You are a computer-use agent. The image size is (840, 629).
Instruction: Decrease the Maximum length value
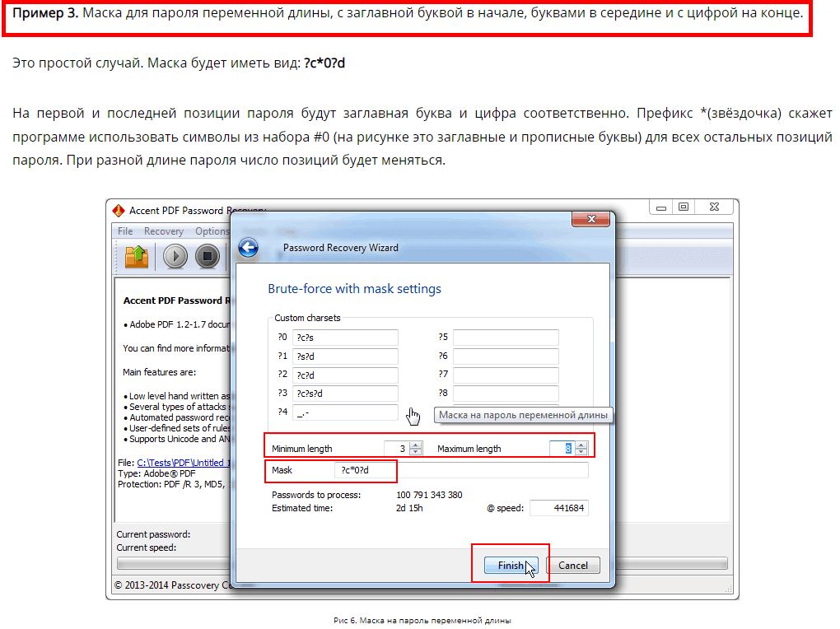tap(581, 452)
